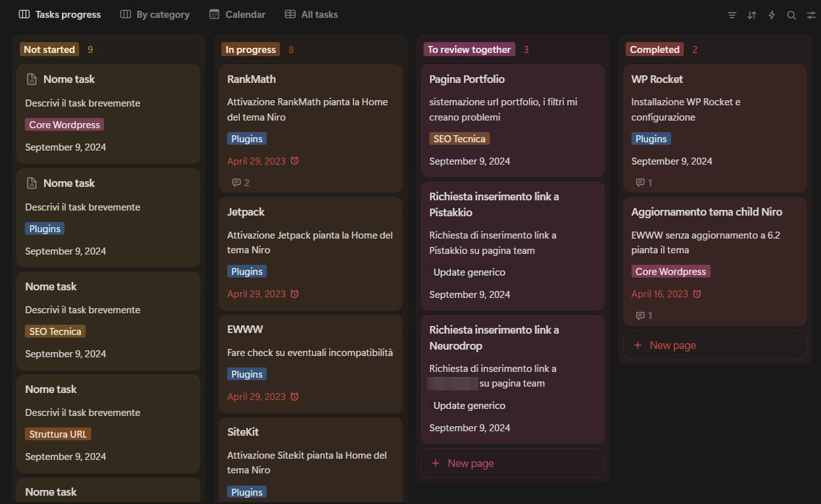Click reminder alarm icon on EWWW card
This screenshot has width=821, height=504.
point(294,397)
